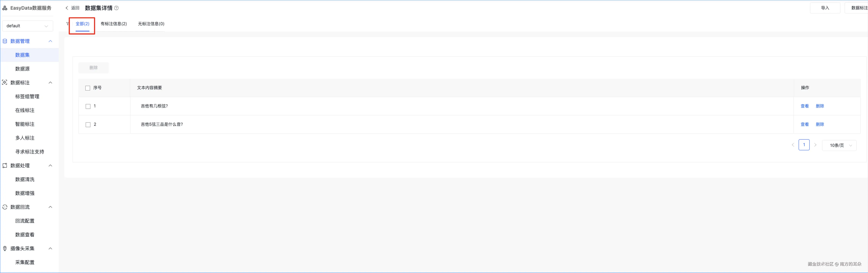The image size is (868, 273).
Task: Tick the checkbox for row 1
Action: (x=88, y=106)
